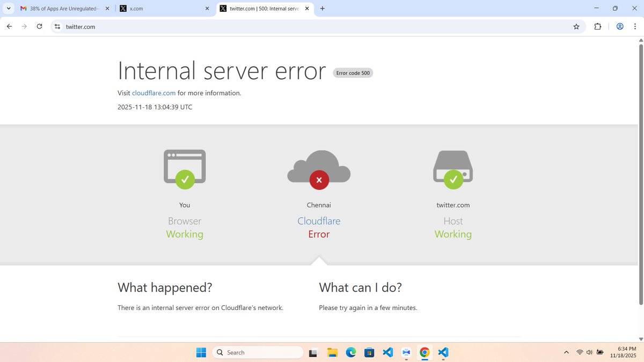Viewport: 644px width, 362px height.
Task: Click the Wi-Fi icon in the system tray
Action: [580, 352]
